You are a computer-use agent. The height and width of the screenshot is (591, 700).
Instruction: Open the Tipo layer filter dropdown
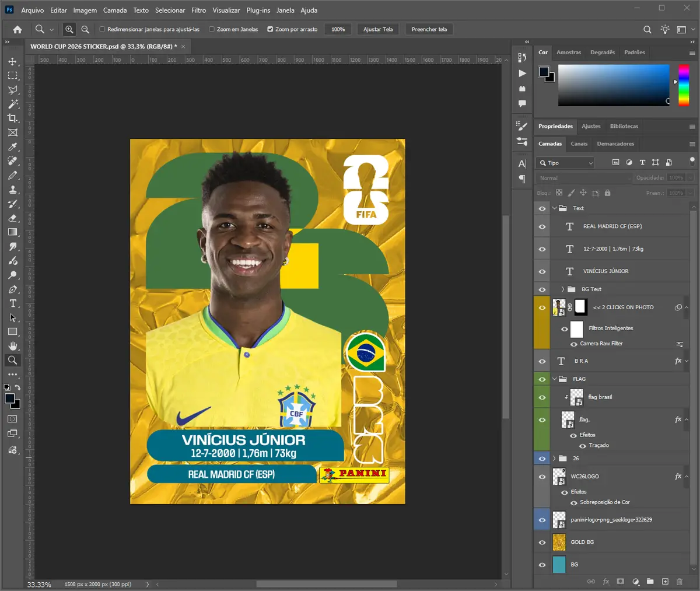point(566,163)
